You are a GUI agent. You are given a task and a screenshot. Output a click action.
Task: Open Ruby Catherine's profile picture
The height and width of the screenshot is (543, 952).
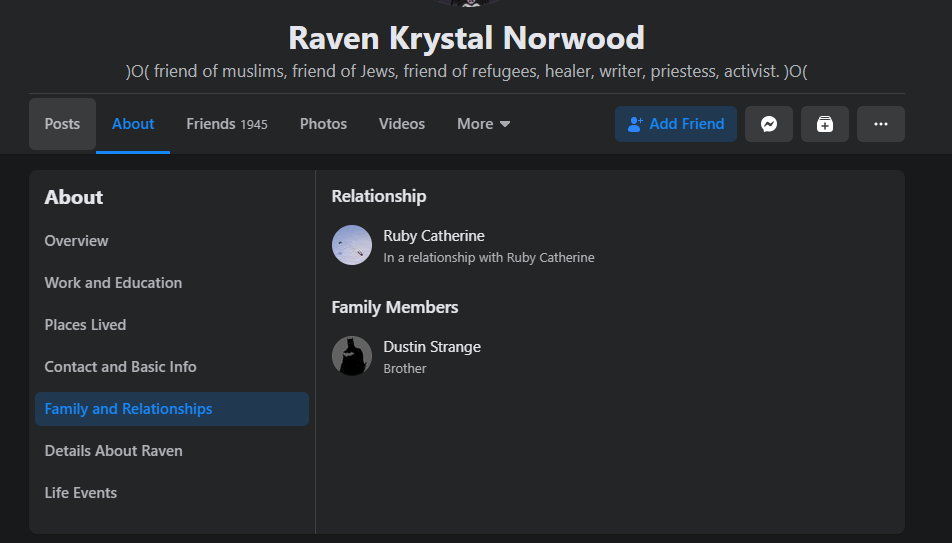352,245
